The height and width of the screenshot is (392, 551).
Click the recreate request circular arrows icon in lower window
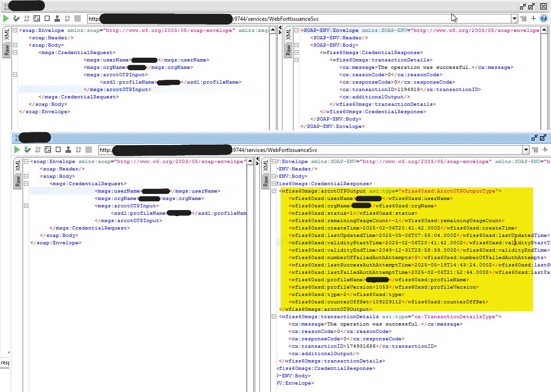point(48,150)
